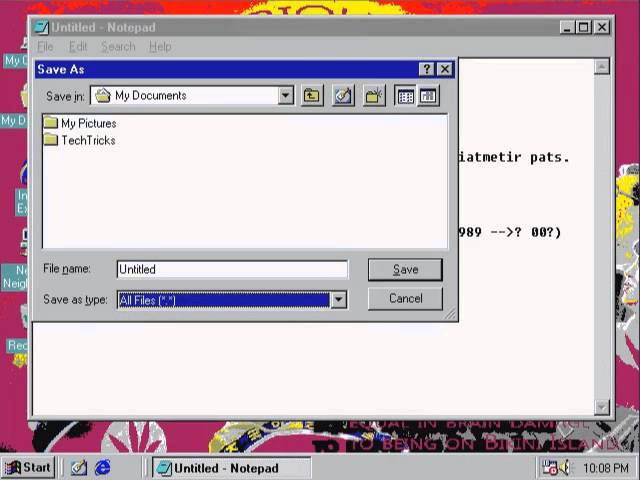Open the Notepad Edit menu
640x480 pixels.
(78, 47)
